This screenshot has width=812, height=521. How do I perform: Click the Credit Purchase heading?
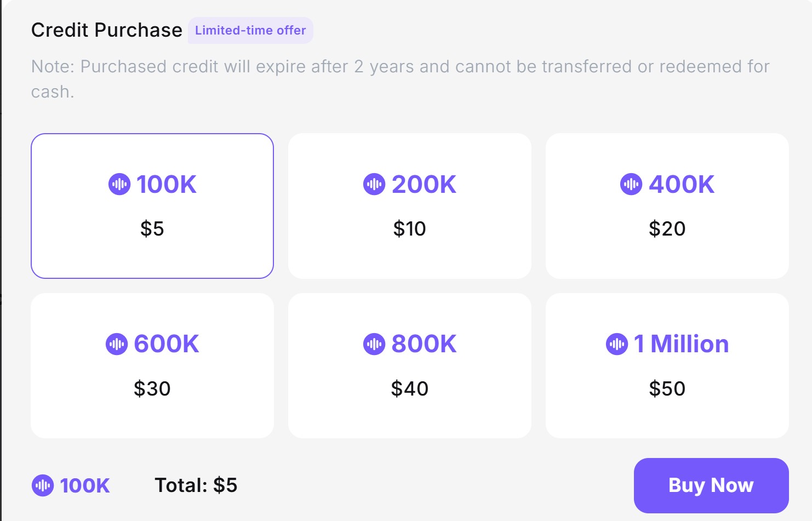coord(107,30)
